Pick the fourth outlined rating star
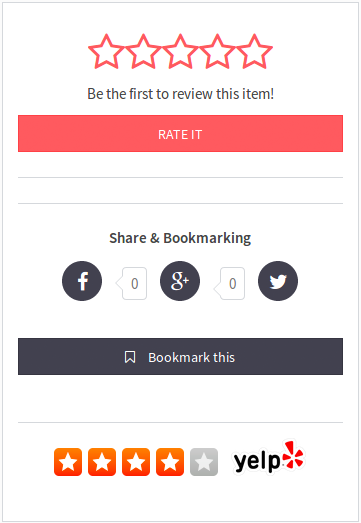Image resolution: width=361 pixels, height=523 pixels. point(218,52)
